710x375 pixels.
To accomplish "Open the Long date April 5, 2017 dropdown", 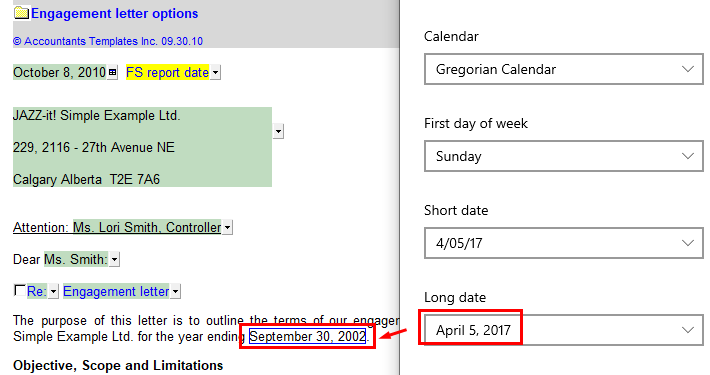I will click(563, 330).
